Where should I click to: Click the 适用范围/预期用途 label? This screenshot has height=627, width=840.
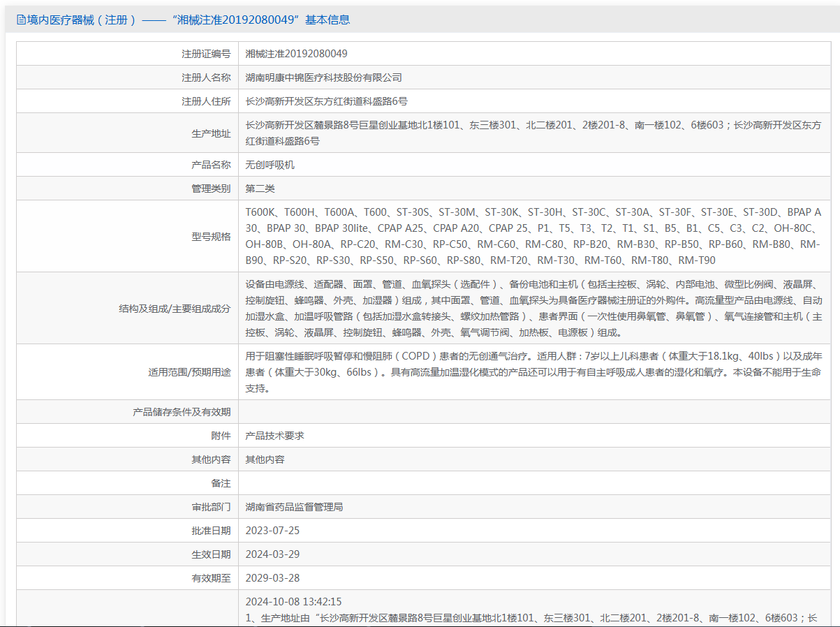189,372
